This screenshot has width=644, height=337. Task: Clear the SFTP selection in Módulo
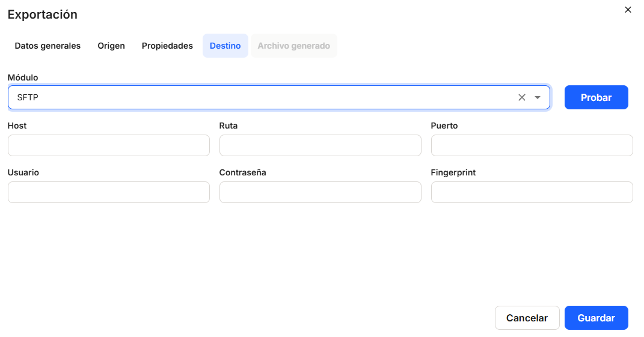(x=521, y=97)
